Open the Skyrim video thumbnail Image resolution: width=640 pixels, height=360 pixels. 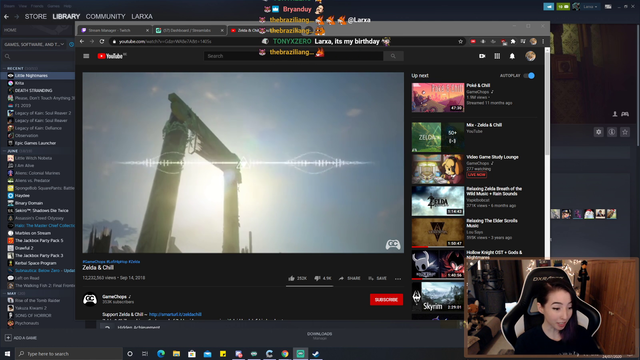438,296
